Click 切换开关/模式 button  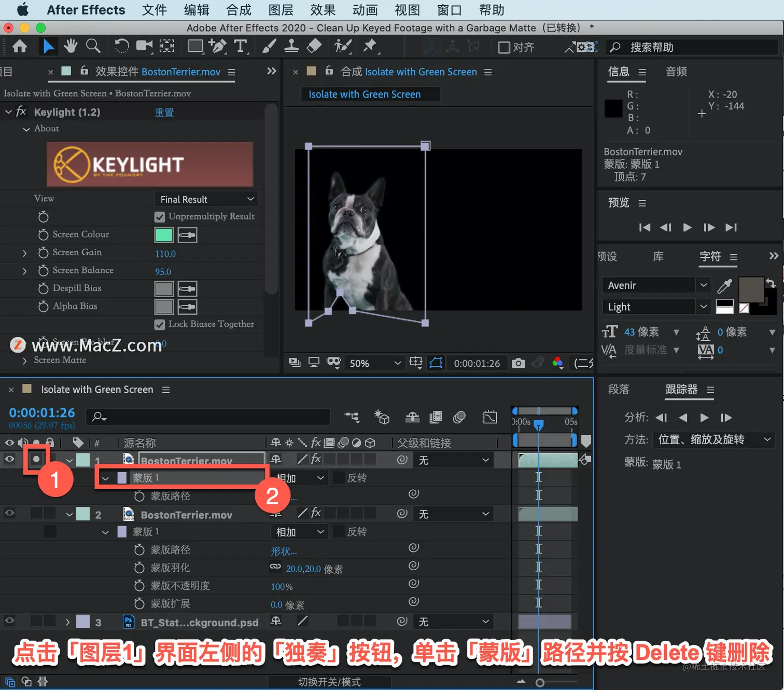pyautogui.click(x=329, y=682)
